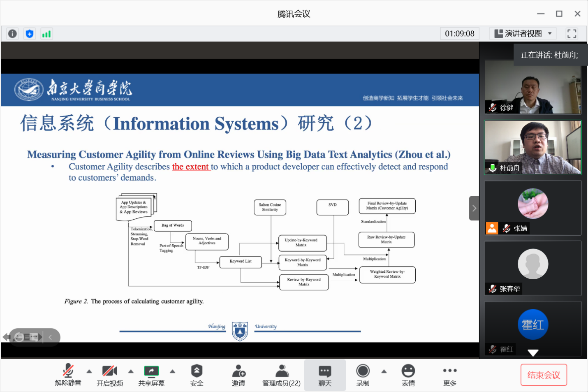
Task: Open the 安全 security menu
Action: (197, 375)
